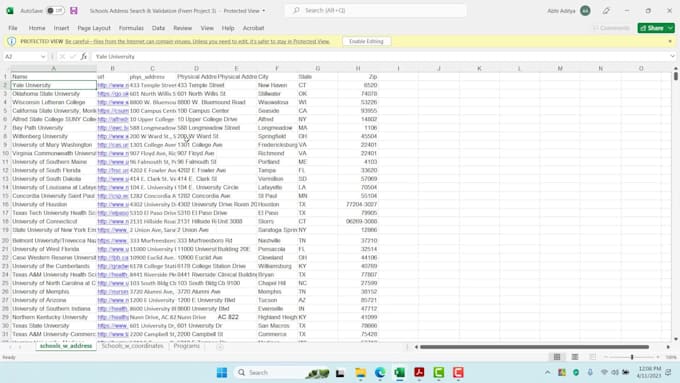Close the Protected View message bar
Screen dimensions: 680x383
point(670,41)
